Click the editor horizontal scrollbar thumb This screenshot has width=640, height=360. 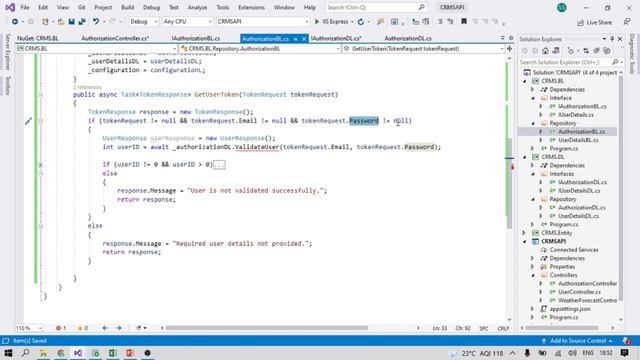(x=267, y=328)
